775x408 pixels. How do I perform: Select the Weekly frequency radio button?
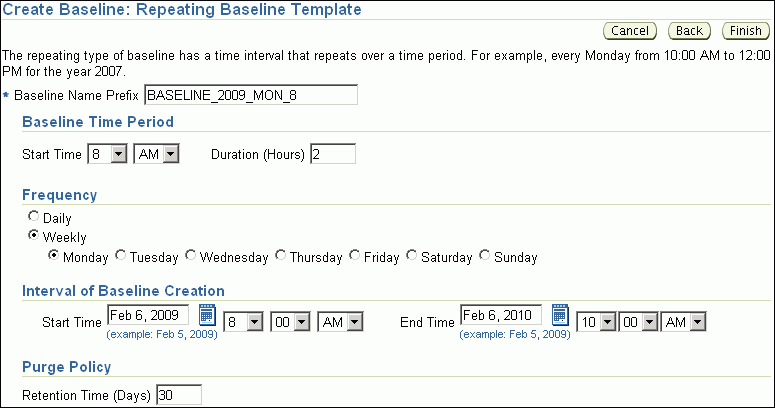point(35,237)
